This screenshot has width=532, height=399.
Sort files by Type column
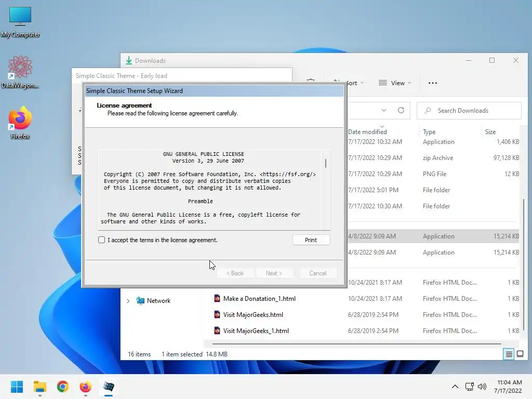click(429, 131)
